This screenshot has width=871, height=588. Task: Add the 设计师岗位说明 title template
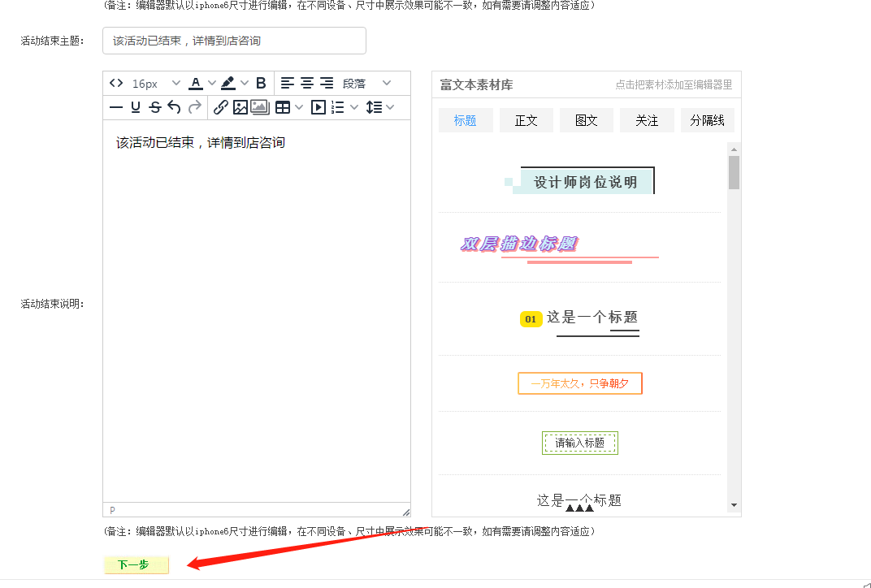click(584, 182)
